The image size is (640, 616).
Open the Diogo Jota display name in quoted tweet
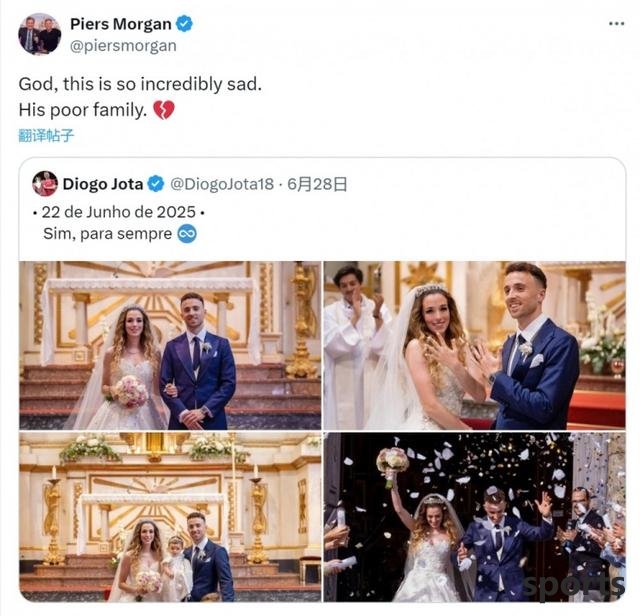tap(103, 184)
